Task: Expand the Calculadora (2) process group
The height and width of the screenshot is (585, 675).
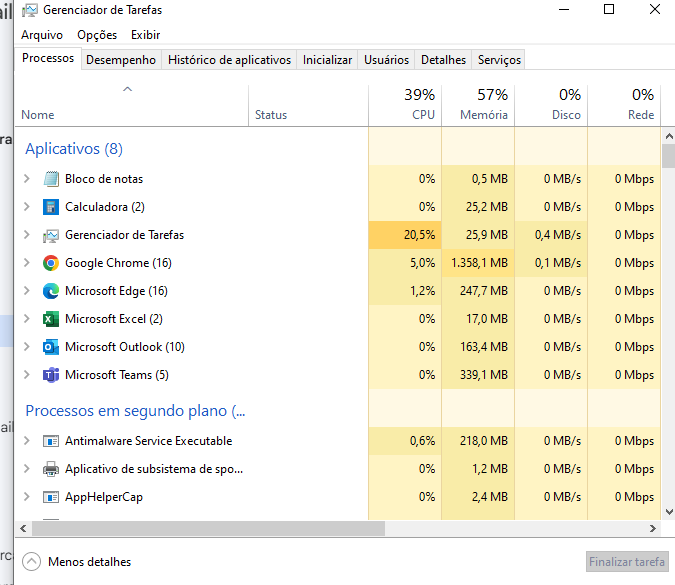Action: (x=27, y=207)
